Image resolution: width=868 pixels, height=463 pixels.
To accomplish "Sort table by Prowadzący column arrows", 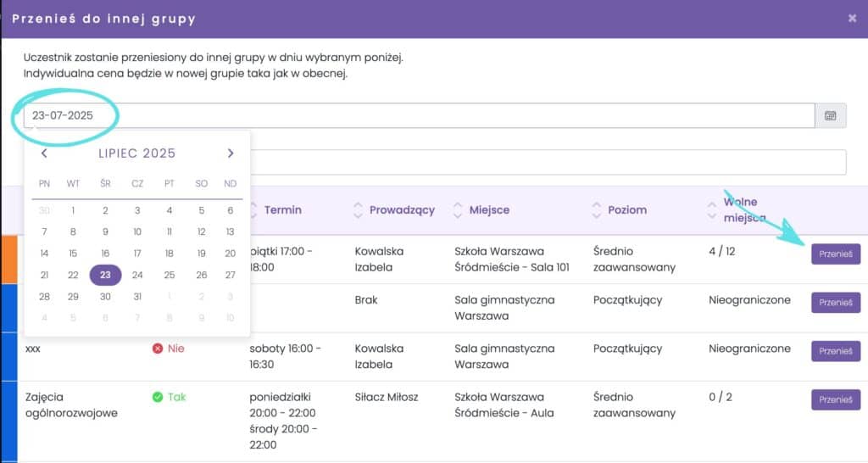I will click(x=359, y=210).
